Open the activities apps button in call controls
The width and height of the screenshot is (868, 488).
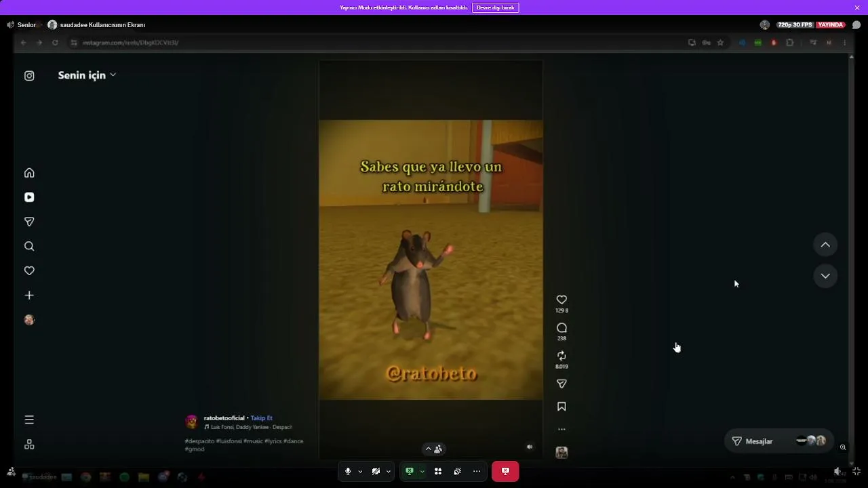pos(438,471)
